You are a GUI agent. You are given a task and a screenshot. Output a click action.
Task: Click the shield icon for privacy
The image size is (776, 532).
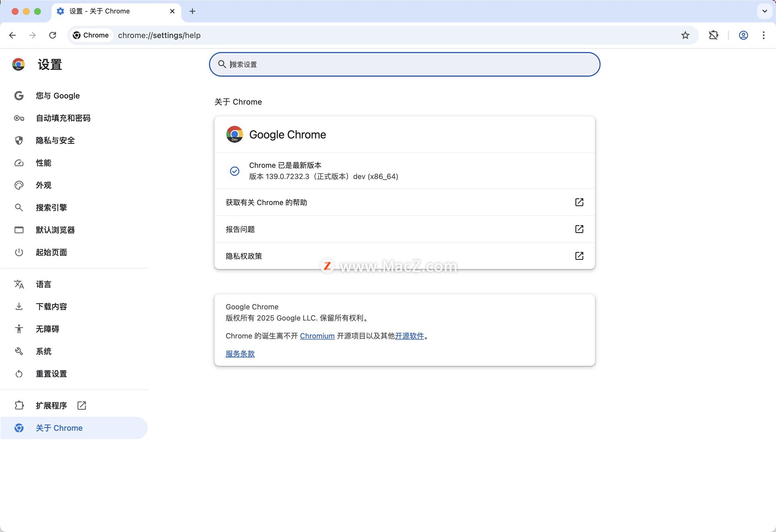coord(19,140)
